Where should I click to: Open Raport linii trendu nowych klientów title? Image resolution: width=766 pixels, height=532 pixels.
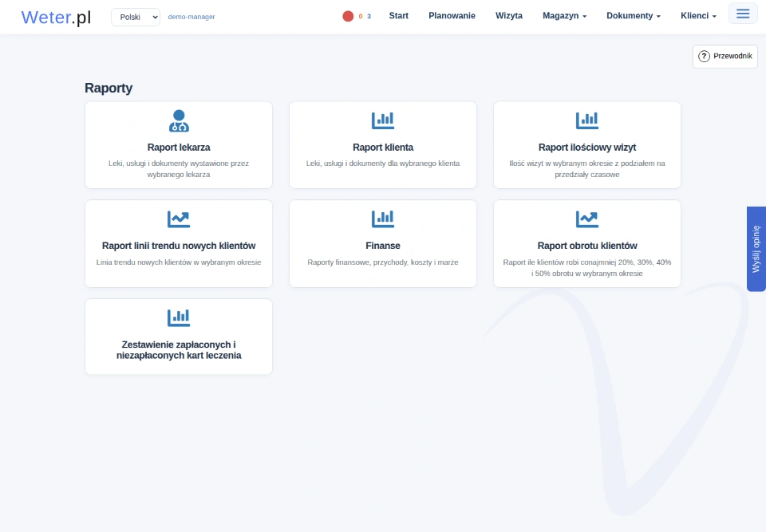[178, 246]
